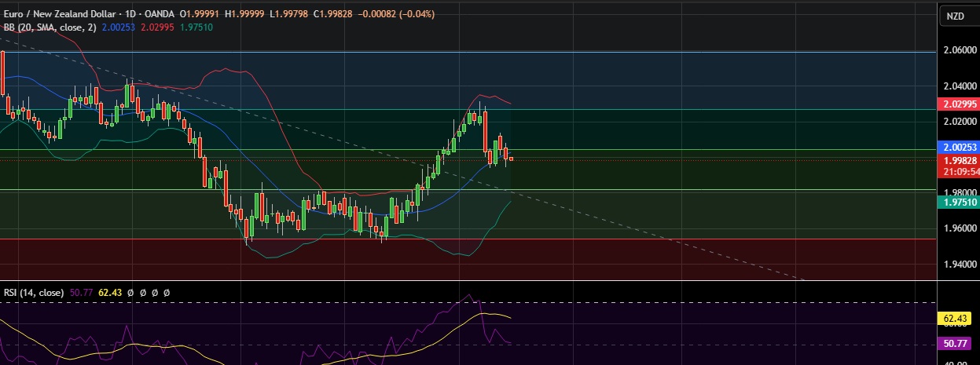This screenshot has height=365, width=980.
Task: Click the red BB upper value 2.02995 in legend
Action: pyautogui.click(x=156, y=27)
